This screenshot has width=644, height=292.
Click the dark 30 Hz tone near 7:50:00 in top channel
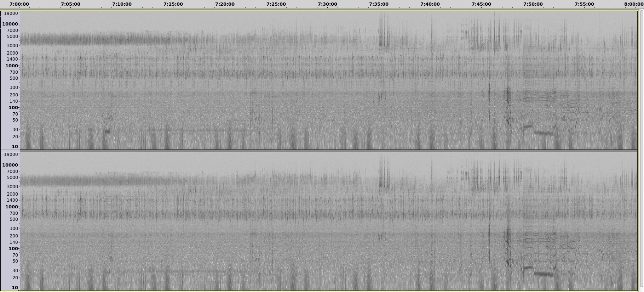pos(528,127)
